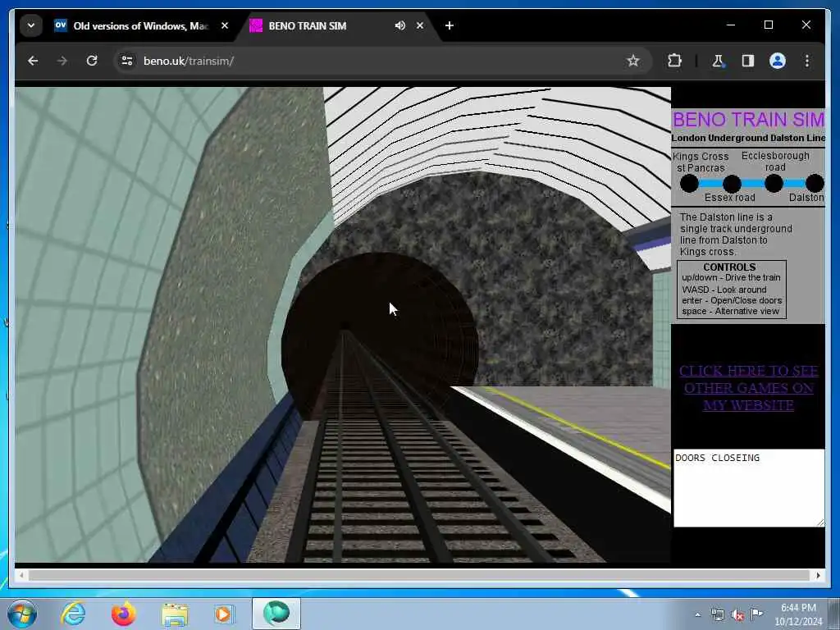Open the profile avatar menu
Screen dimensions: 840x630
point(778,61)
